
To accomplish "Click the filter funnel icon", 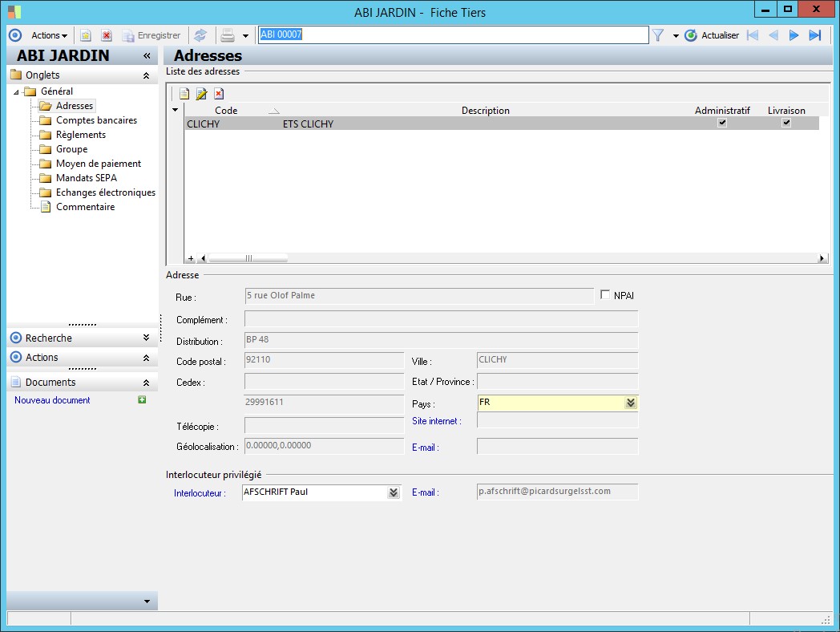I will [658, 35].
